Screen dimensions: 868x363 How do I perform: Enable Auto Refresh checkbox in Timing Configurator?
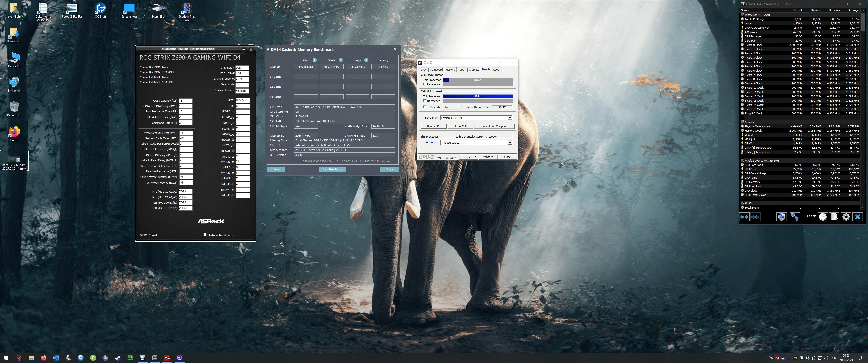click(x=205, y=235)
